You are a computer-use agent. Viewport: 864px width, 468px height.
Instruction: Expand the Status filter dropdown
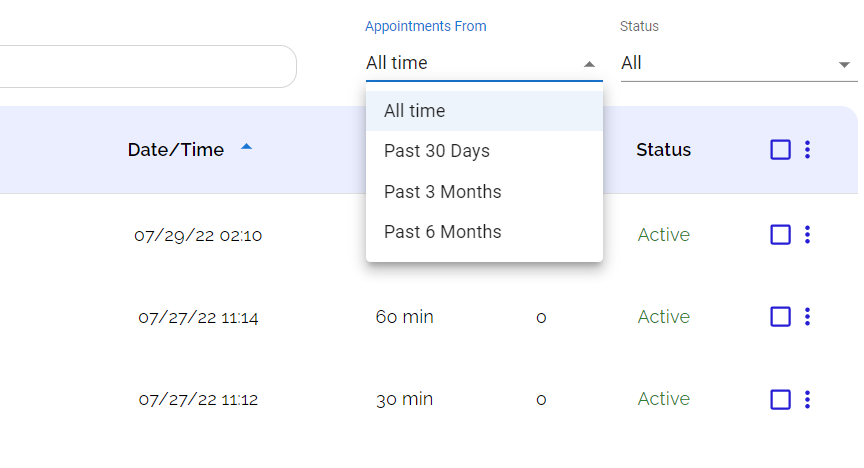pos(843,65)
